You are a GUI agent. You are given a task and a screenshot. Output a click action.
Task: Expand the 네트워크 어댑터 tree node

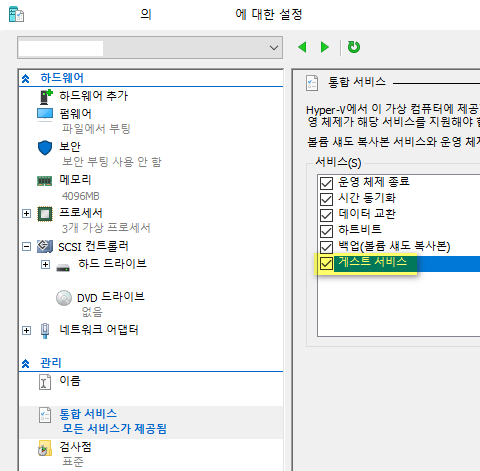26,330
